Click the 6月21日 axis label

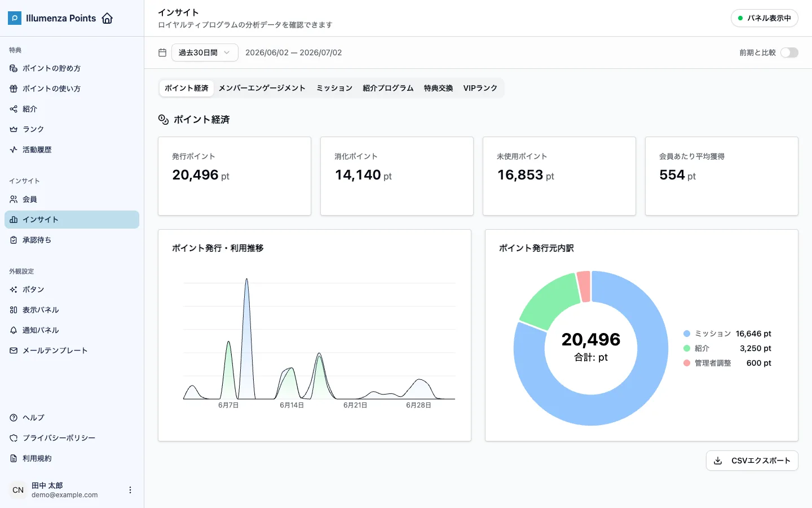pos(355,405)
